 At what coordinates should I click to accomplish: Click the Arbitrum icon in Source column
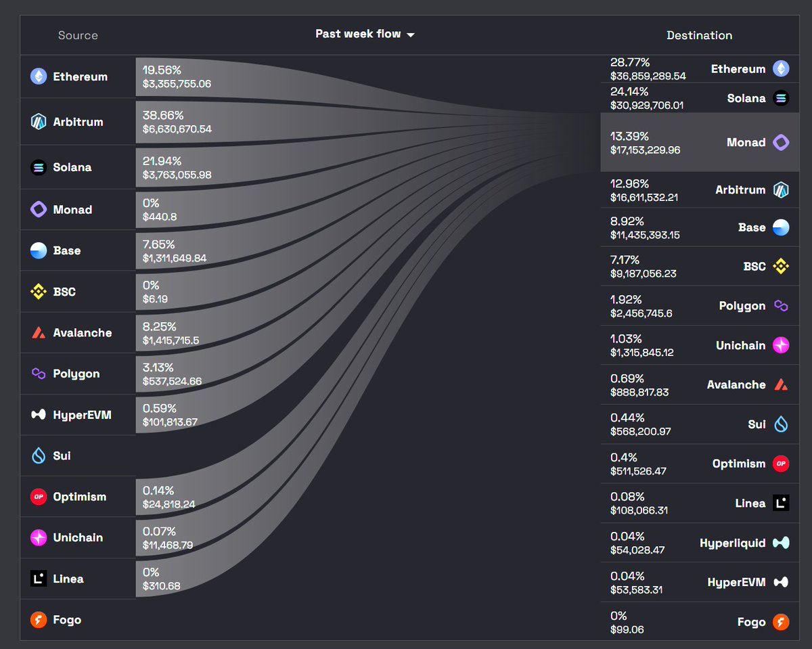39,122
